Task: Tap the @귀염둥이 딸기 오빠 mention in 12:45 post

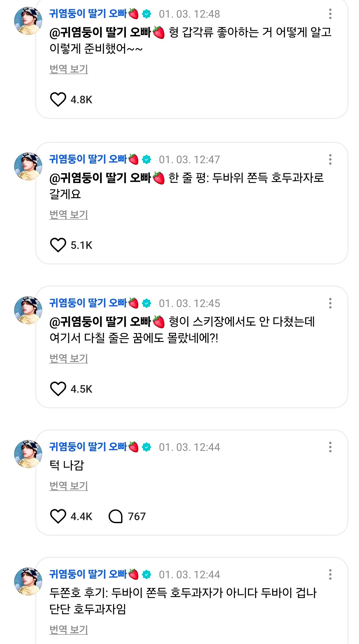Action: 107,322
